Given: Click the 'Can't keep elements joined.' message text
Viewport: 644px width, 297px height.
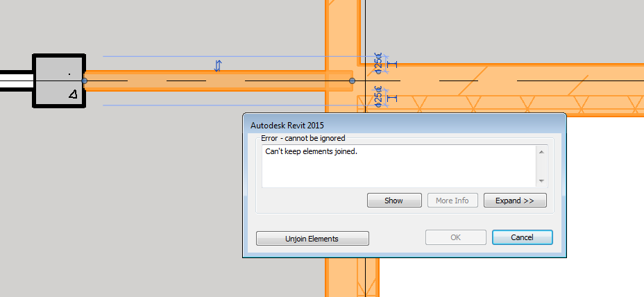Looking at the screenshot, I should click(x=312, y=151).
